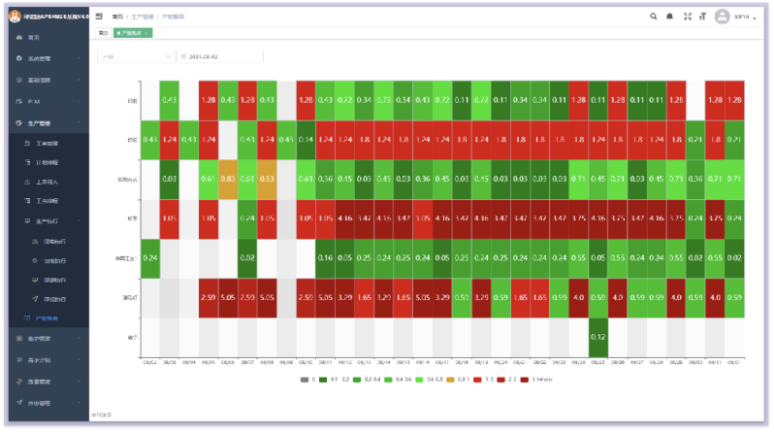The height and width of the screenshot is (432, 774).
Task: Switch to the 首页 page tab
Action: pos(103,33)
